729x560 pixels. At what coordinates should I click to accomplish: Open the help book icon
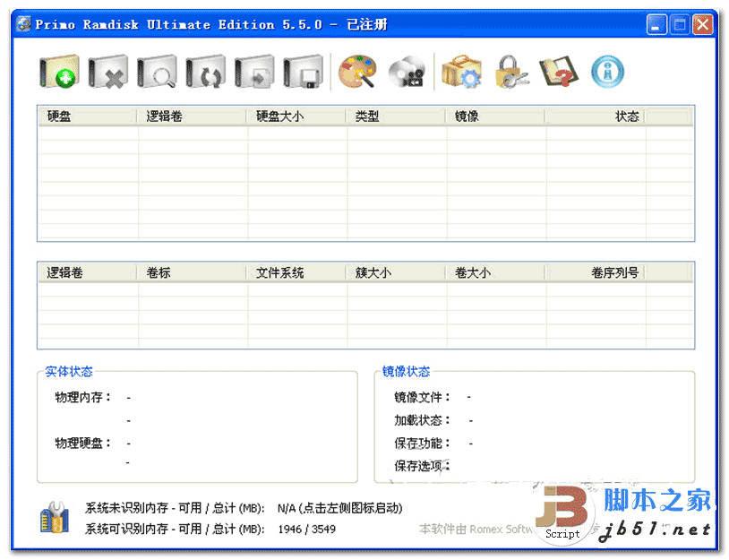(559, 72)
